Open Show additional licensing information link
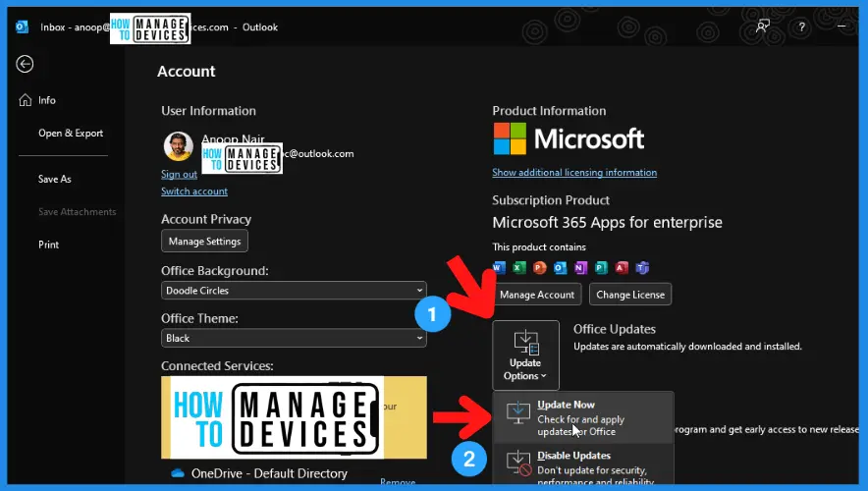Screen dimensions: 868x491 (574, 172)
